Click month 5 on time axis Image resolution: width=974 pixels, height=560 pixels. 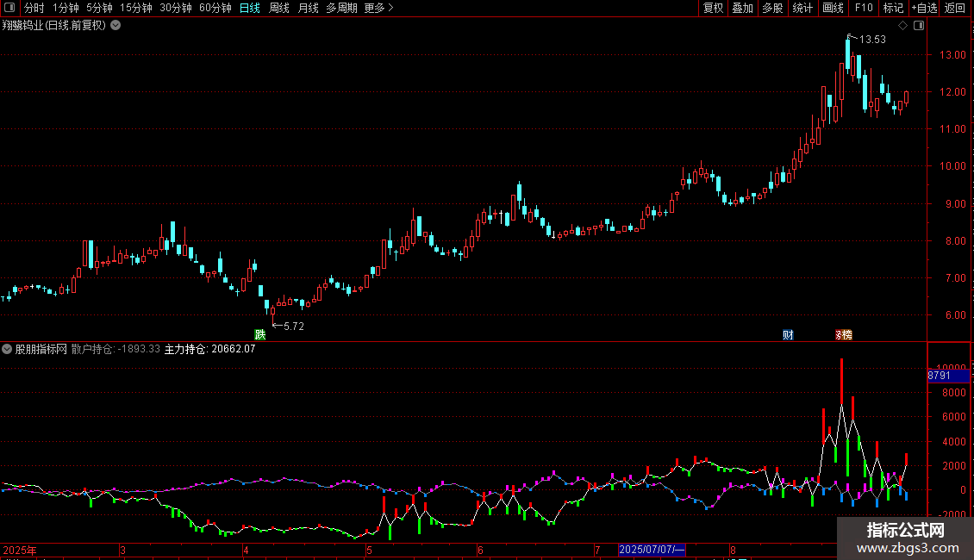pos(369,550)
